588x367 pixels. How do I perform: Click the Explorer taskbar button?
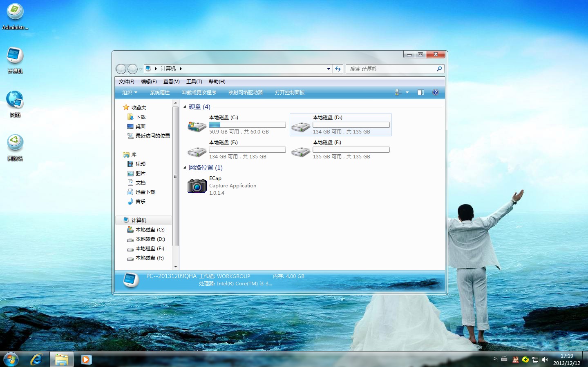coord(62,359)
